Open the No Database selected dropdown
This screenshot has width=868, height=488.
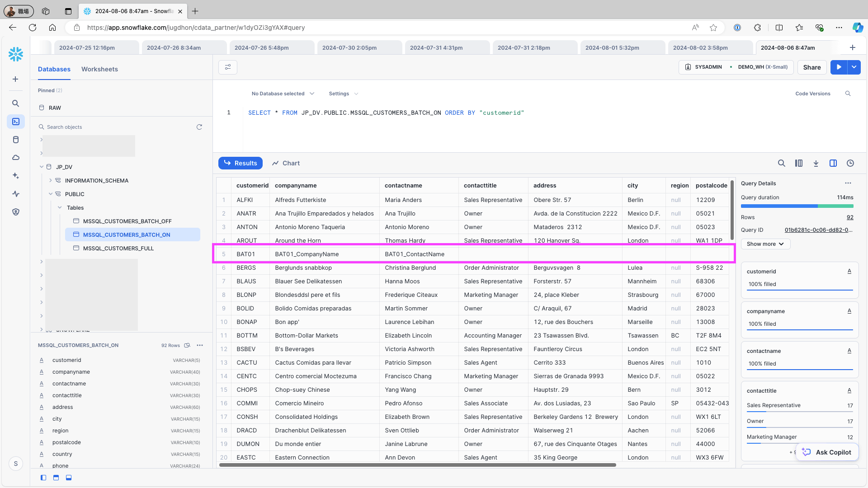point(283,94)
